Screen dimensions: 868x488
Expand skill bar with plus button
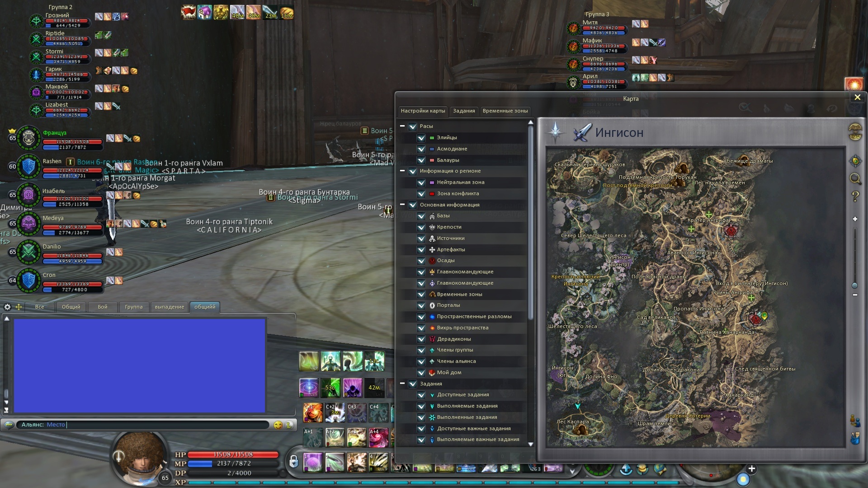751,469
